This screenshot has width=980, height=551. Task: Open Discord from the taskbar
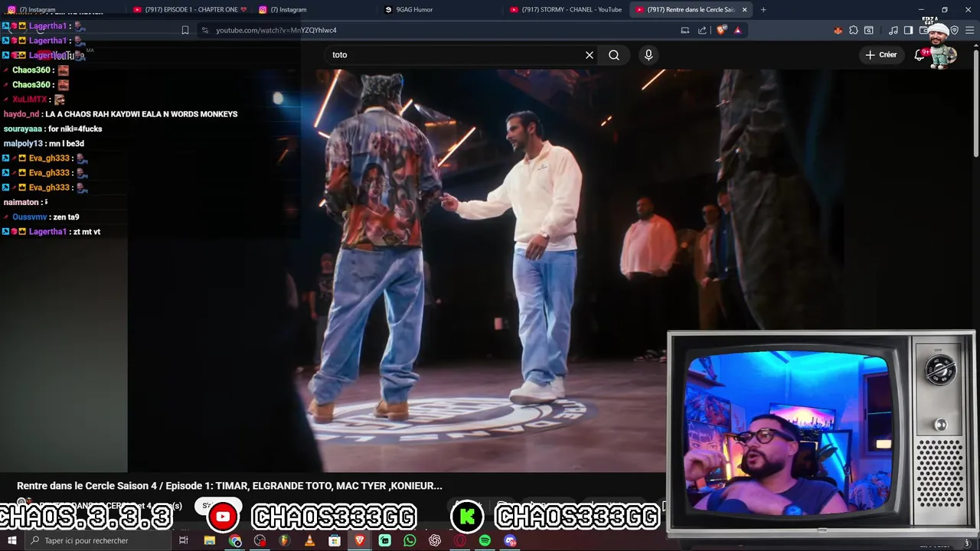(511, 540)
